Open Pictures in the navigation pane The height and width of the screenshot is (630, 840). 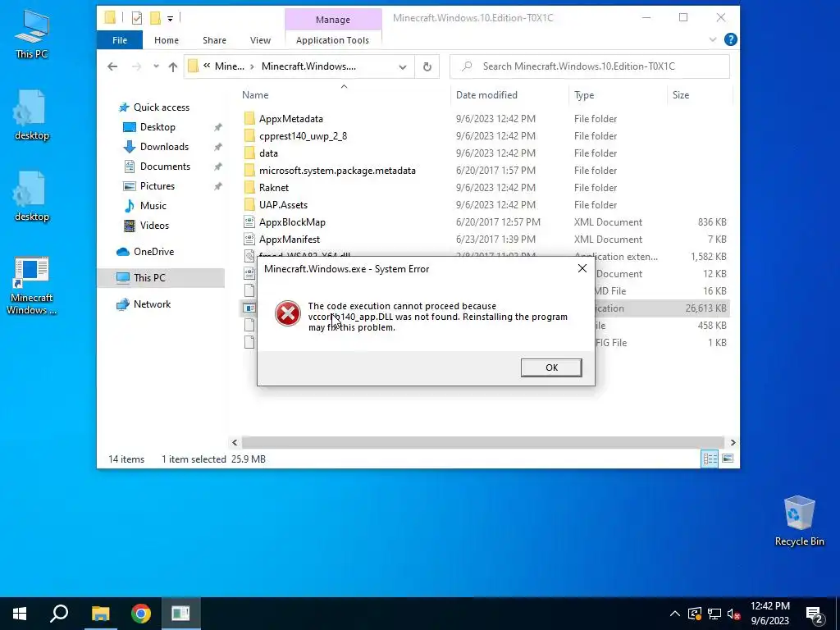click(x=157, y=186)
